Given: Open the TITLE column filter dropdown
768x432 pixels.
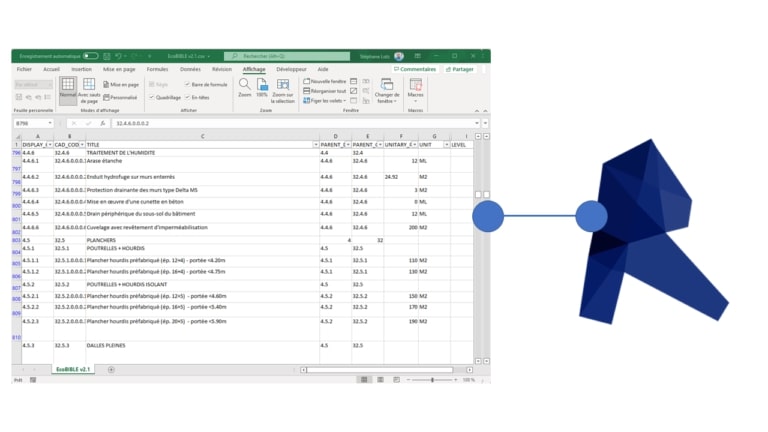Looking at the screenshot, I should [317, 144].
